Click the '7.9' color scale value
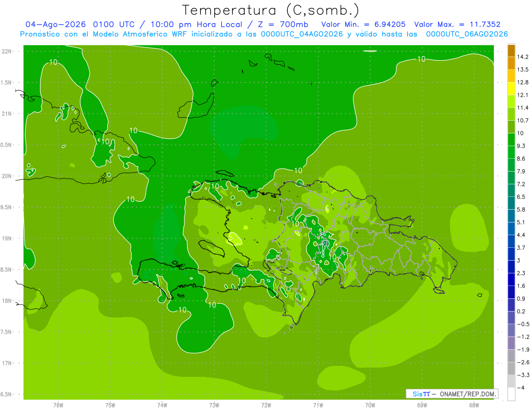 pyautogui.click(x=521, y=171)
